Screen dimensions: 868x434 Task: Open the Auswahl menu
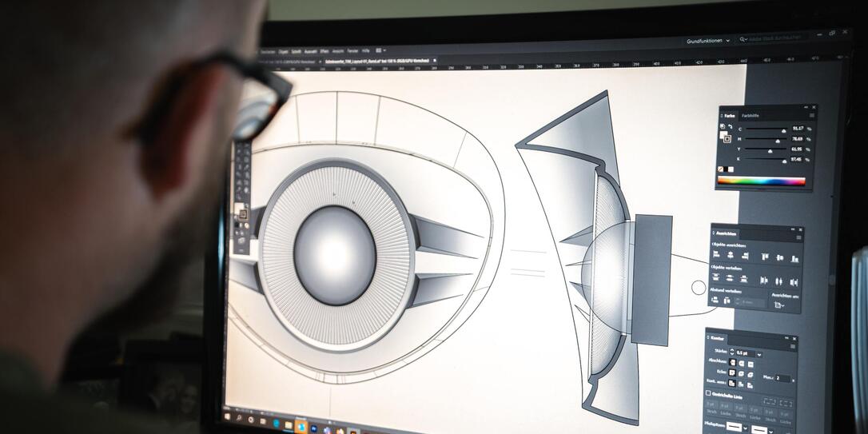311,51
